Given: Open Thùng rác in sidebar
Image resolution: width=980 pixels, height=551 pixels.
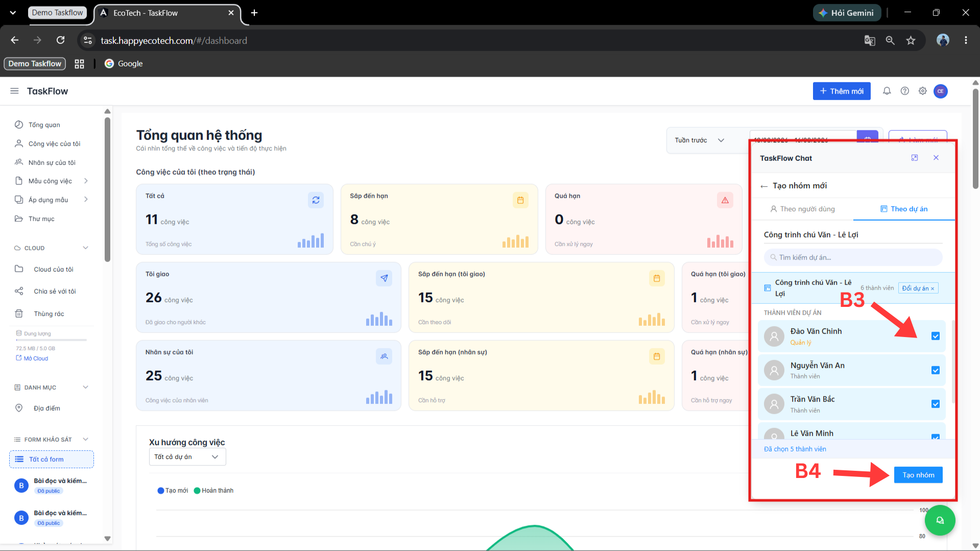Looking at the screenshot, I should 49,314.
